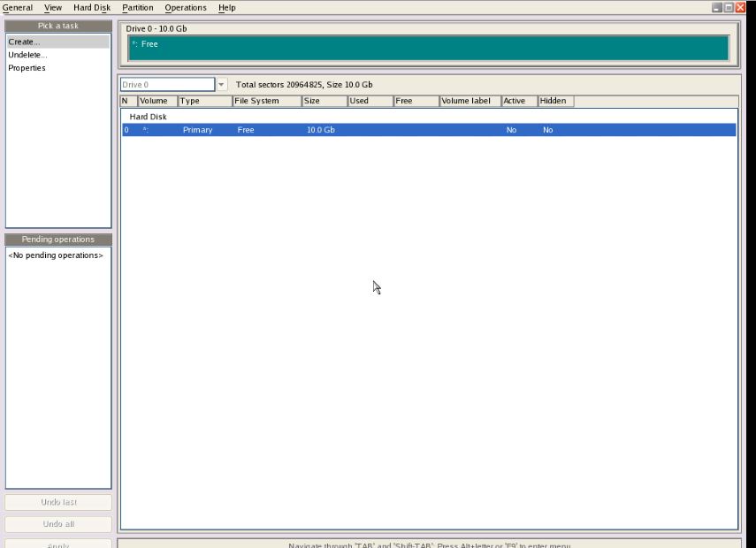
Task: Sort by the Active column header
Action: (x=519, y=101)
